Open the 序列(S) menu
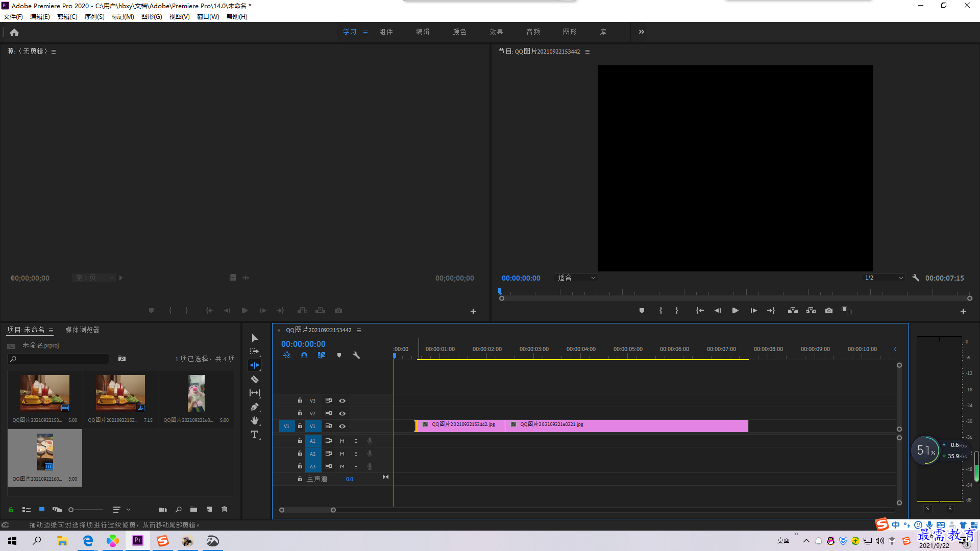 point(94,17)
